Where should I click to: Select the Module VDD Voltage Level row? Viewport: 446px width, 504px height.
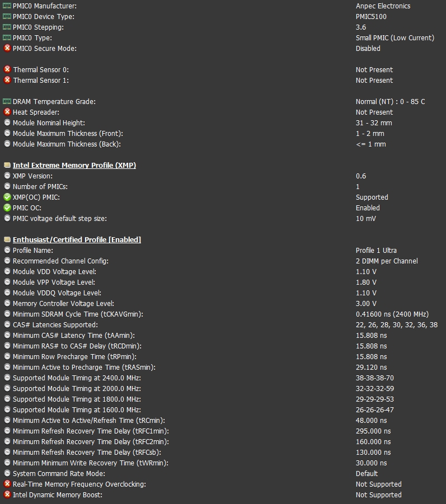point(223,271)
